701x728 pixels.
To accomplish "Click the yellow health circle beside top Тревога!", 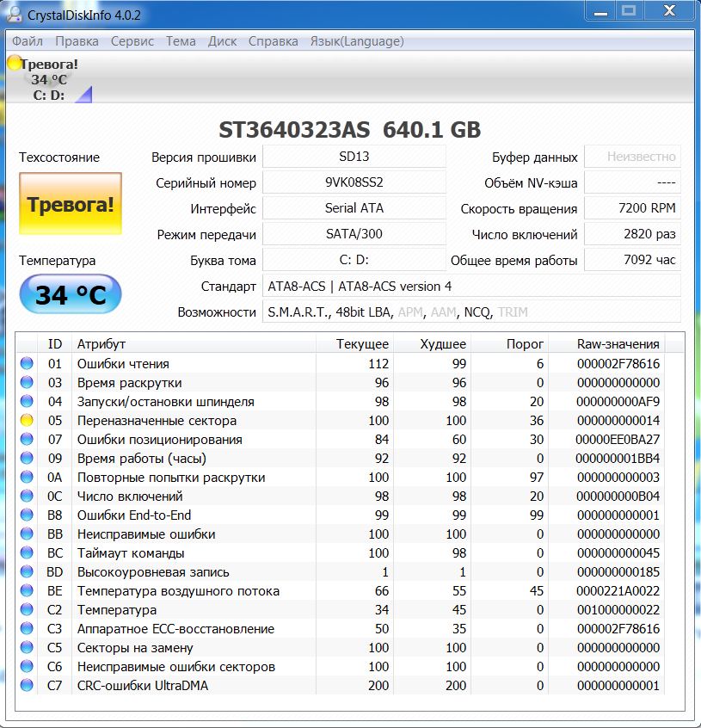I will pos(15,63).
